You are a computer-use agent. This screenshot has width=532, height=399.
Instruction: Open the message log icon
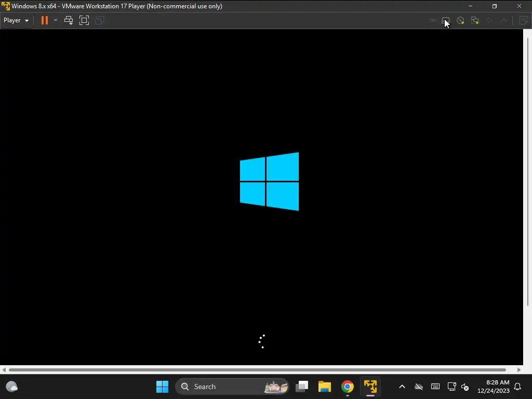[524, 21]
